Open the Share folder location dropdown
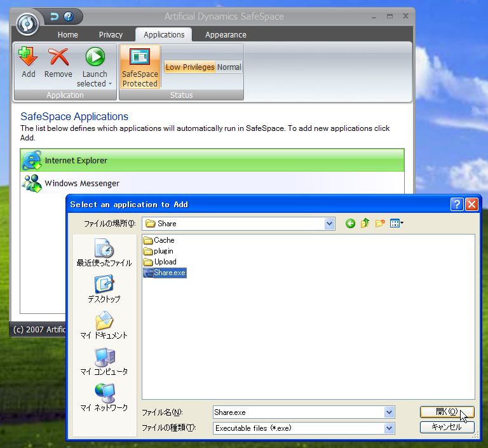Screen dimensions: 488x448 pos(330,224)
